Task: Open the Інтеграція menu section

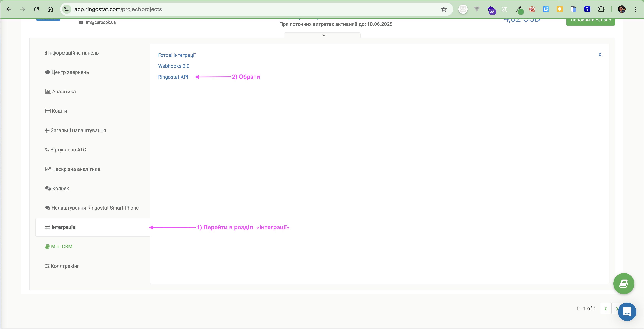Action: click(x=63, y=227)
